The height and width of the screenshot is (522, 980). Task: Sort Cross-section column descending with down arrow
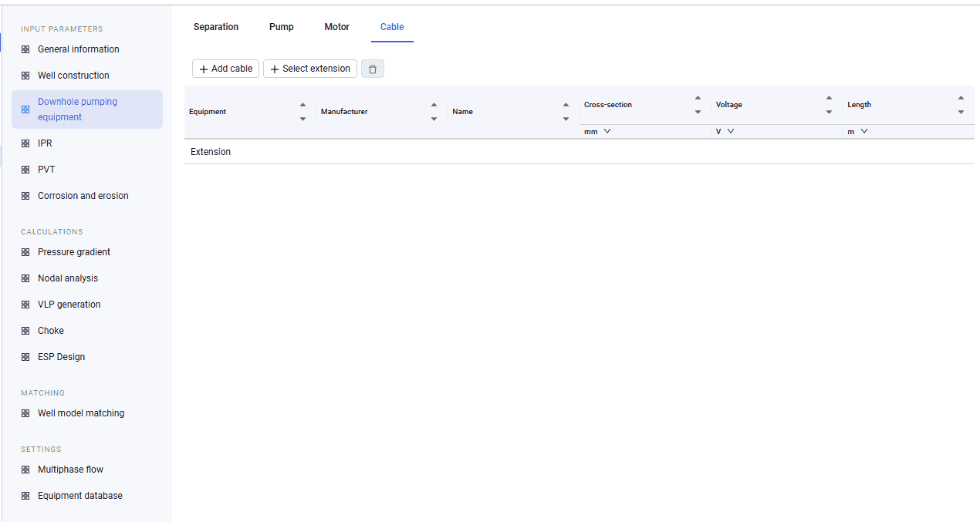tap(698, 112)
